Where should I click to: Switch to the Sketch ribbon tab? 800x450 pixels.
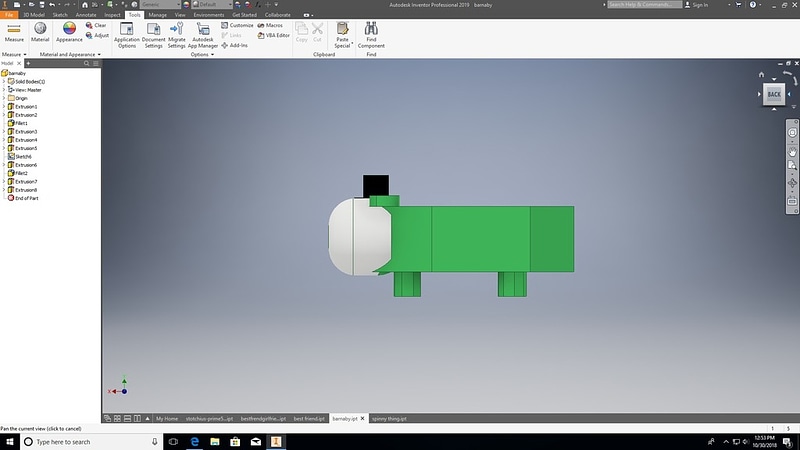[60, 15]
